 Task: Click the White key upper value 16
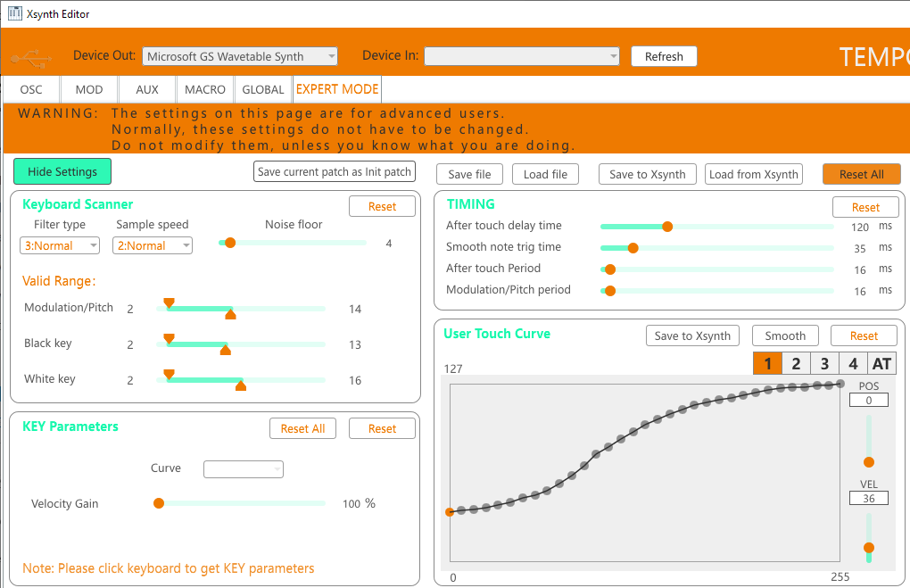point(355,380)
